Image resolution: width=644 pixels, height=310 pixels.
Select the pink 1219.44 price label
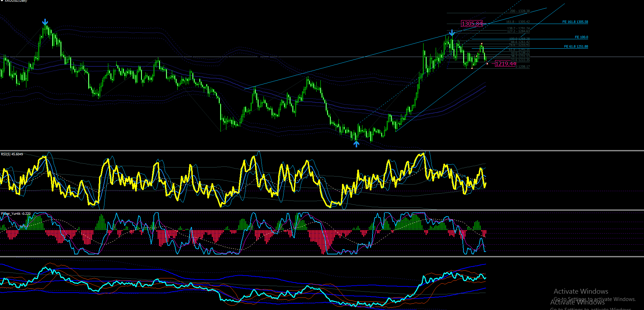pos(505,64)
